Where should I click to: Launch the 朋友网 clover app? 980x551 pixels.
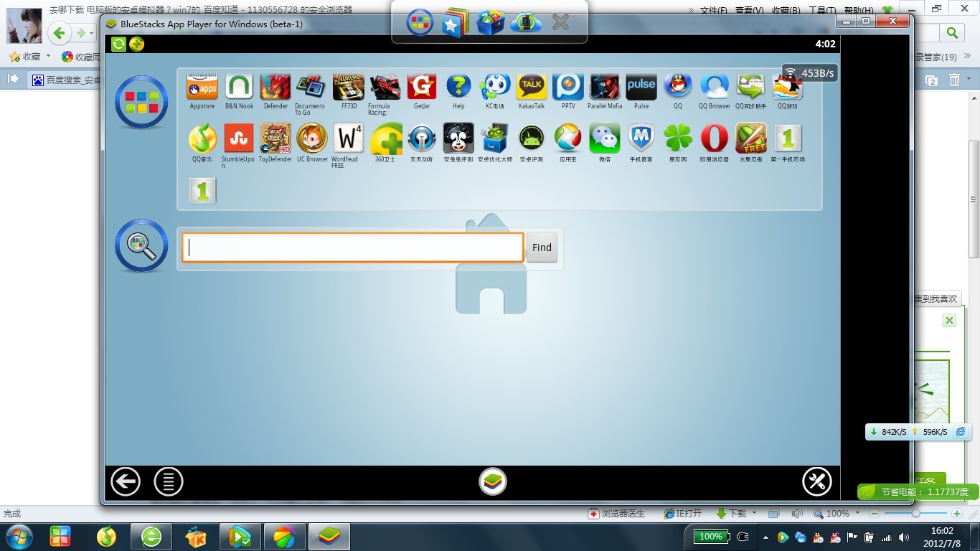point(678,138)
